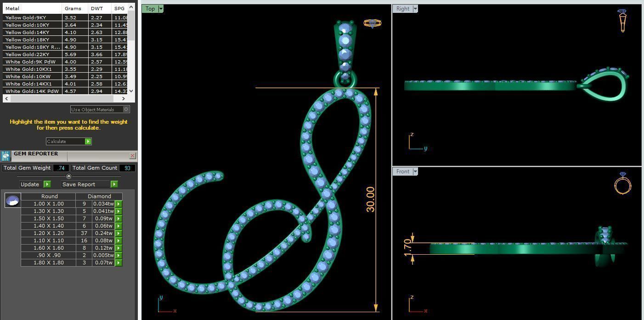Click green arrow for .90 X .90 row

[119, 255]
